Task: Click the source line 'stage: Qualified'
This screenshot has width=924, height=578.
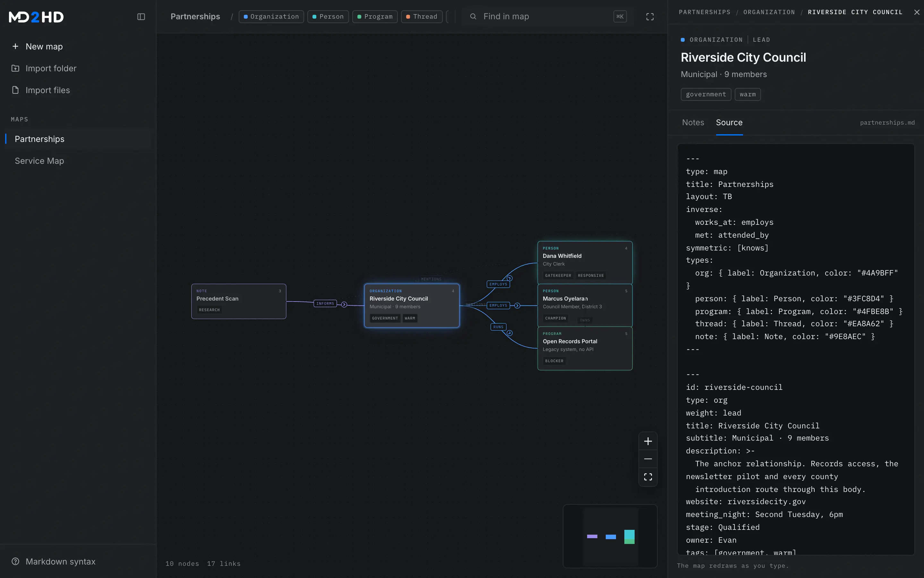Action: click(x=723, y=527)
